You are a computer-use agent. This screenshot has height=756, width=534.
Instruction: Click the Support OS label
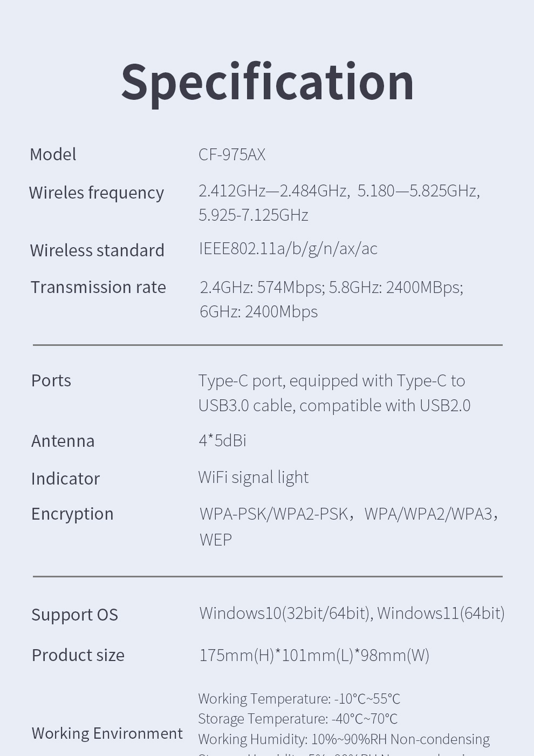[x=74, y=615]
